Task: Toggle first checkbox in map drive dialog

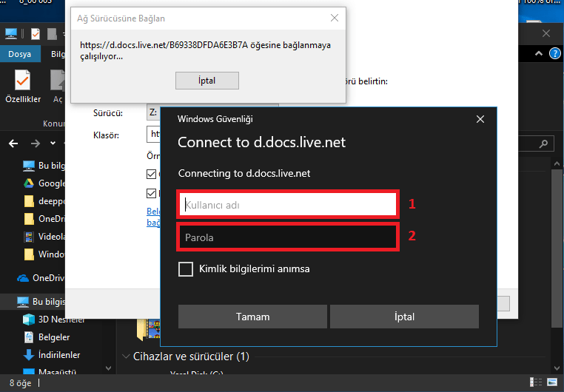Action: point(152,175)
